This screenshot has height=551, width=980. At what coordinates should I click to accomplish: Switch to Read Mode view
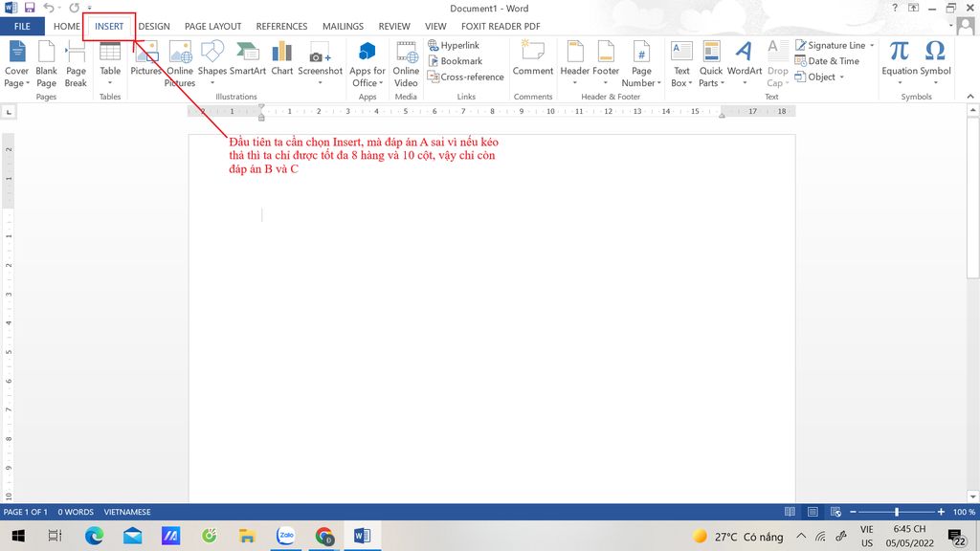point(790,512)
